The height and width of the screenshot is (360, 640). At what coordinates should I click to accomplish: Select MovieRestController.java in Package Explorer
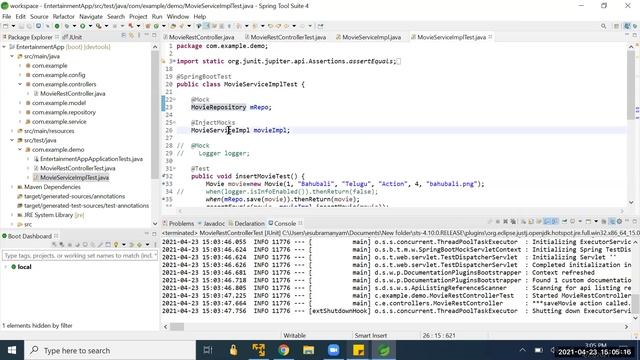(x=72, y=93)
